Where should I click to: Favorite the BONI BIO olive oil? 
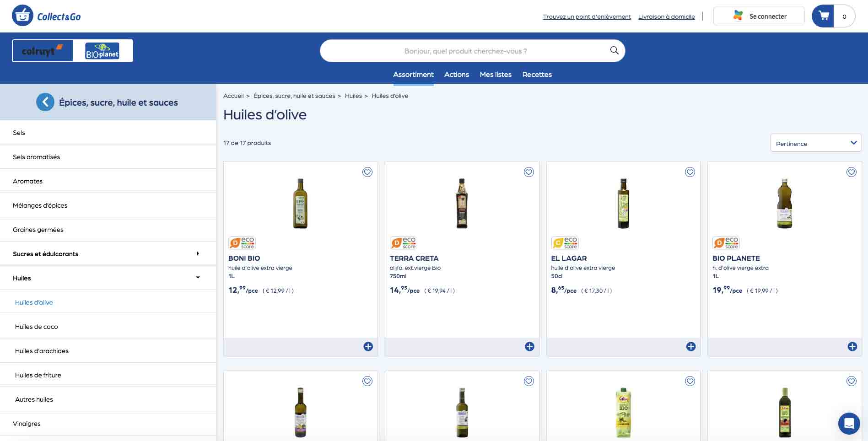click(367, 172)
